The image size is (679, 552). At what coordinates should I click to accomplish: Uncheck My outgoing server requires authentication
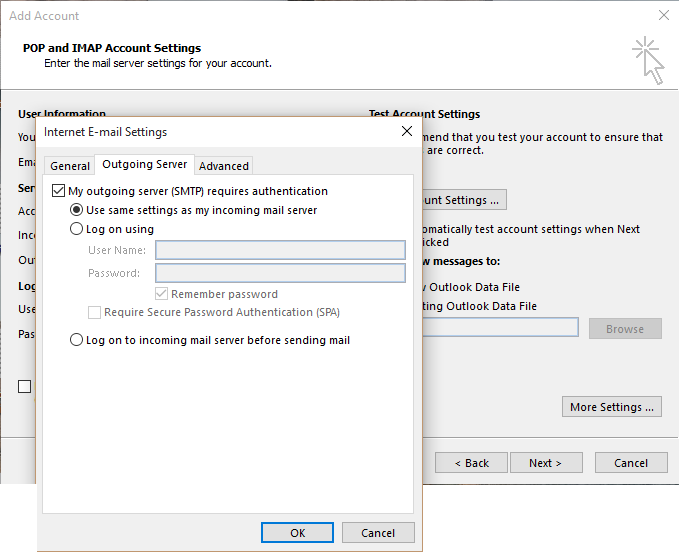[x=58, y=191]
